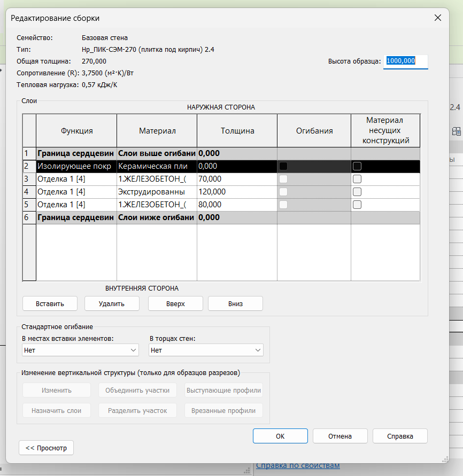Viewport: 463px width, 476px height.
Task: Open В местах вставки элементов dropdown
Action: pos(80,350)
